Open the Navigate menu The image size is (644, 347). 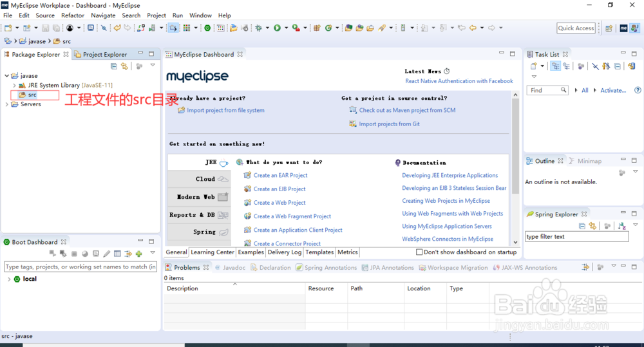pyautogui.click(x=103, y=15)
